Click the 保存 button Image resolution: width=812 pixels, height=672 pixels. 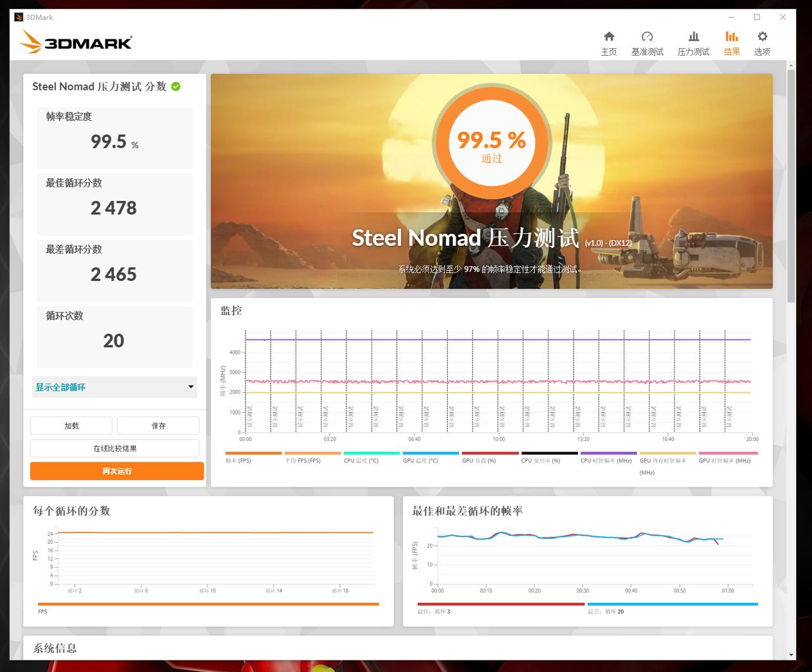(x=158, y=426)
